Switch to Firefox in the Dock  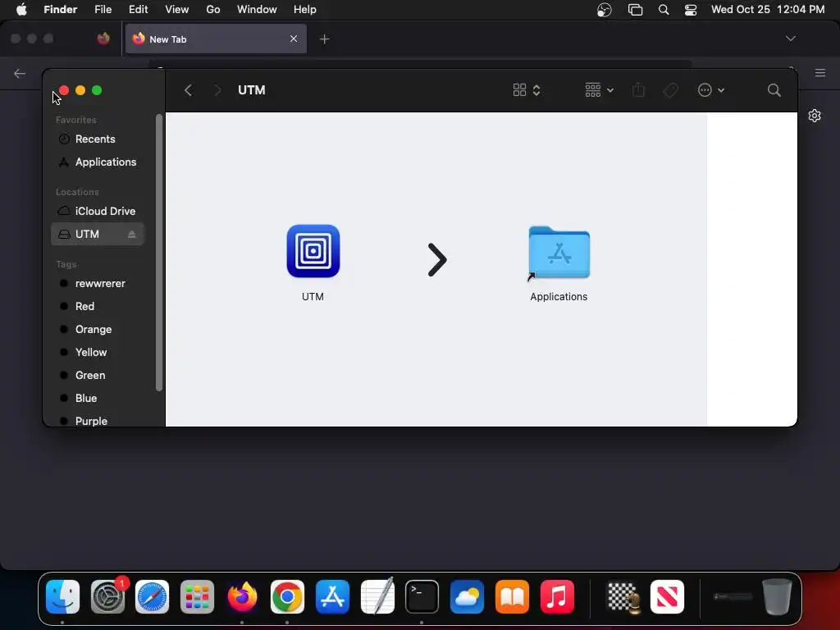tap(242, 597)
